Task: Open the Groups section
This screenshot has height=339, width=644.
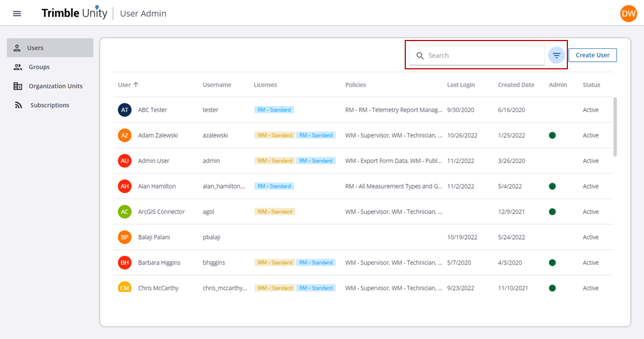Action: (39, 67)
